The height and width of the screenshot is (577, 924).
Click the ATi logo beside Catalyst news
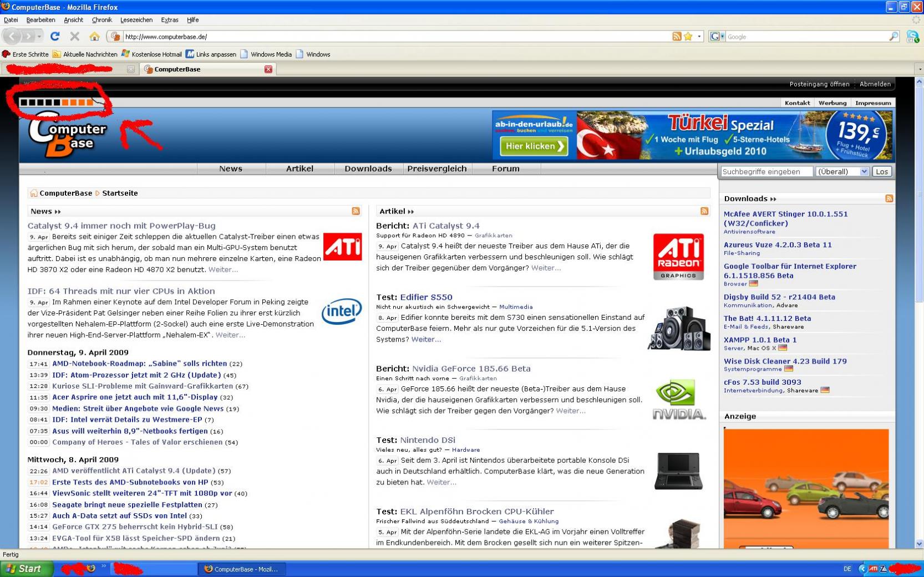click(342, 247)
